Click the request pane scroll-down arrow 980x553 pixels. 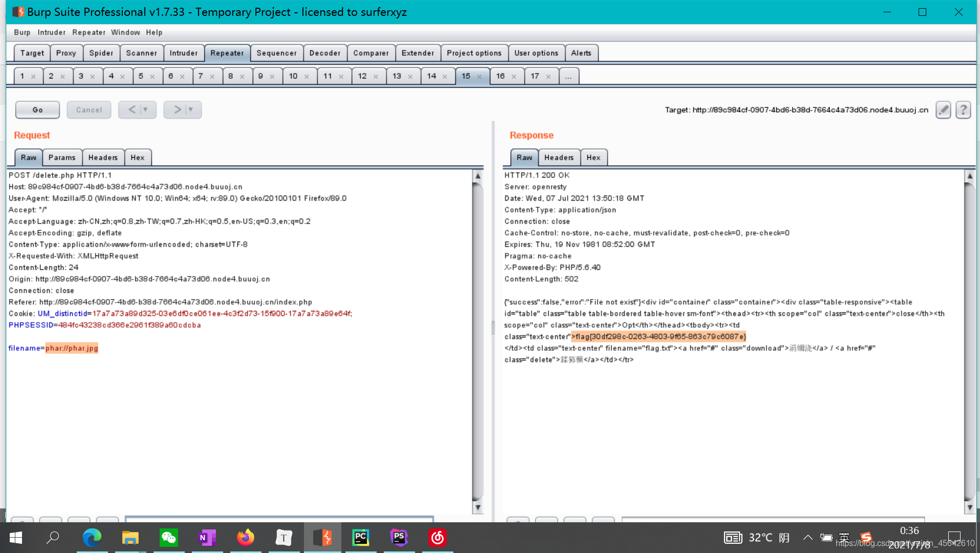(477, 507)
